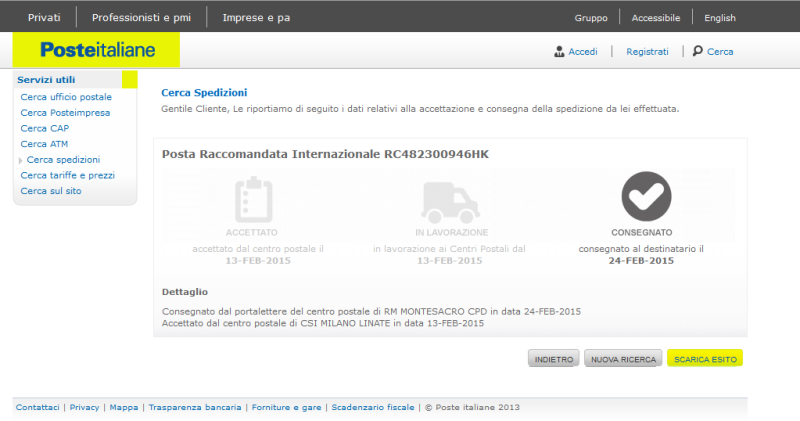Click the Accedi user icon
Screen dimensions: 800x421
tap(559, 51)
